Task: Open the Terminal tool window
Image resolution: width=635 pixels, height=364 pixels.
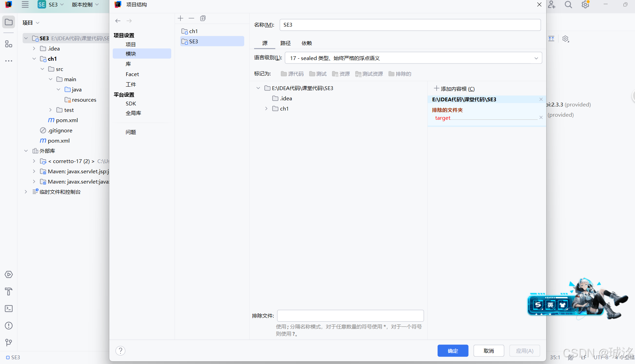Action: point(9,309)
